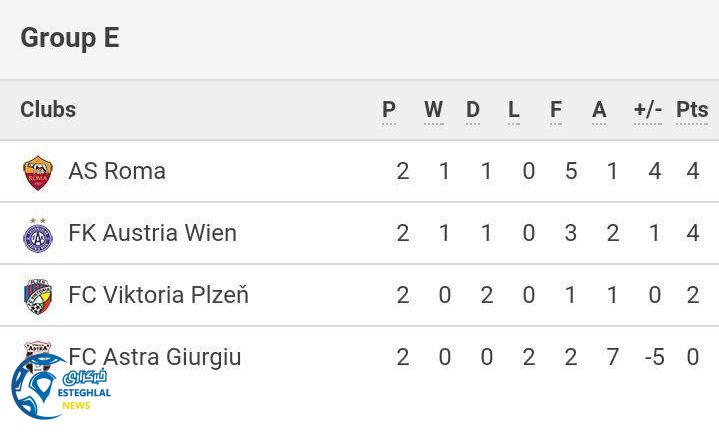The image size is (719, 438).
Task: Click the D (draws) column header
Action: [x=473, y=110]
